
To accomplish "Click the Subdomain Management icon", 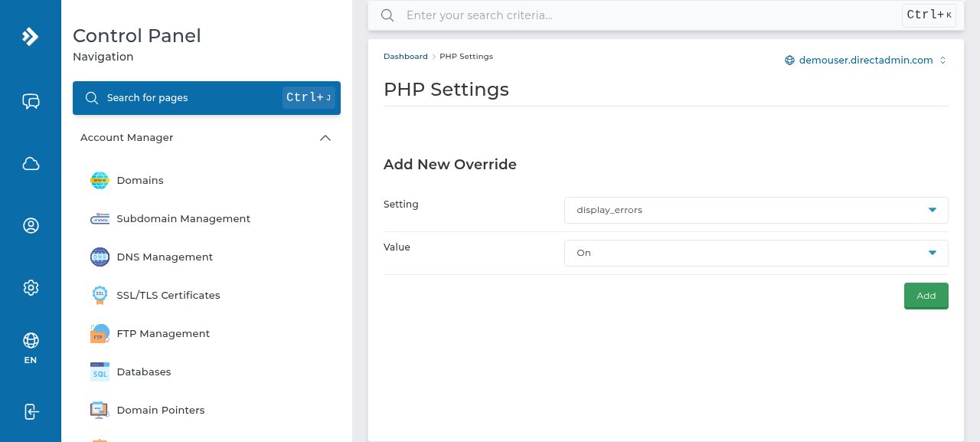I will click(100, 218).
